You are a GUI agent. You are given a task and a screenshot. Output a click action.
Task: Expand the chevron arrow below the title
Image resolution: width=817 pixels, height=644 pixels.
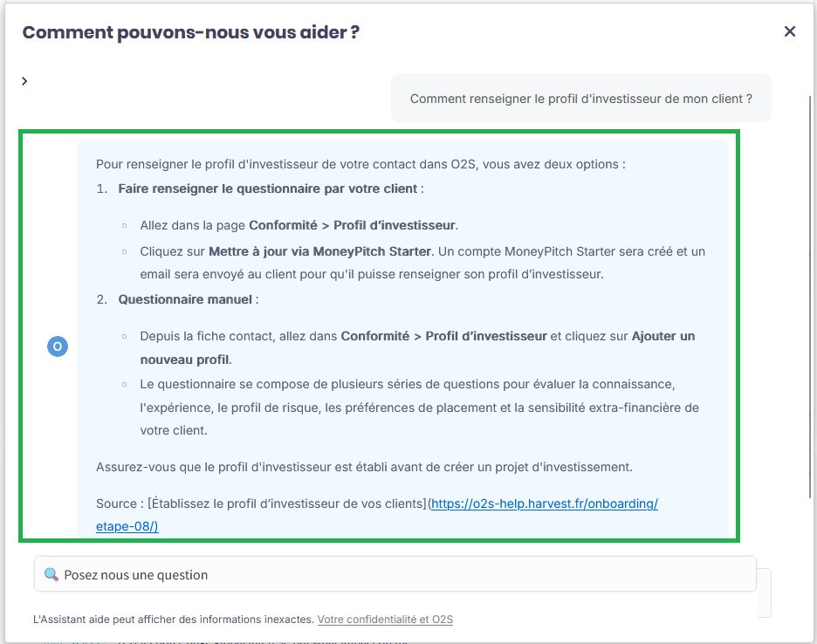pyautogui.click(x=24, y=81)
